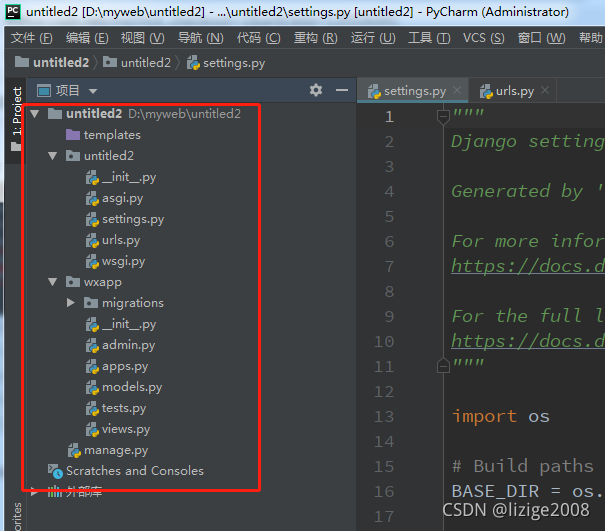Fold the docstring at line 1

pos(443,116)
